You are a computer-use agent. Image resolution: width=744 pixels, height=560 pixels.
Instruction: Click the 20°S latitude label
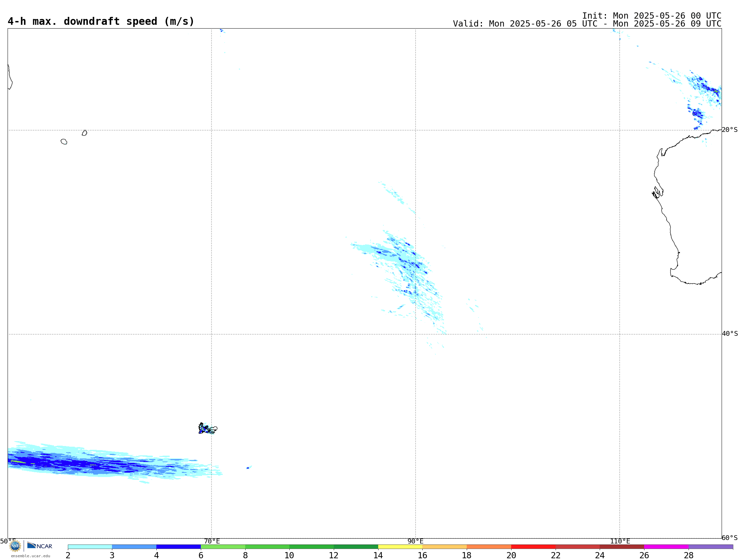pyautogui.click(x=730, y=130)
